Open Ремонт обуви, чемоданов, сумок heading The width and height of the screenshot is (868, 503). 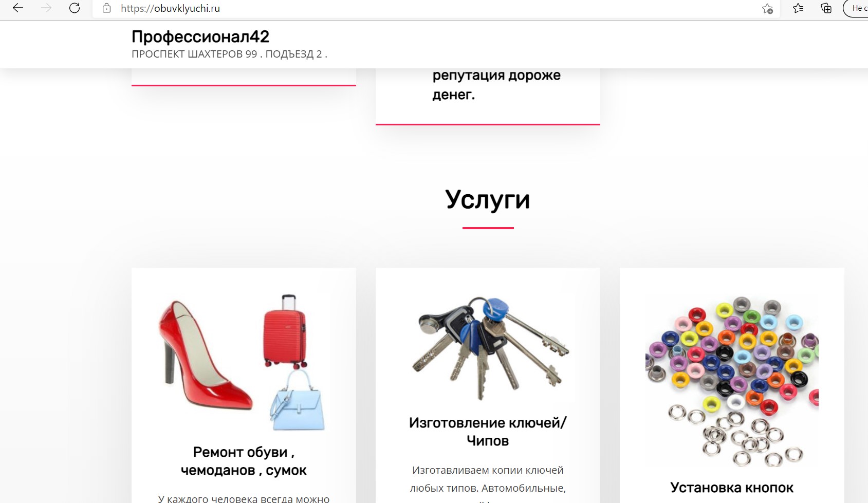point(244,461)
